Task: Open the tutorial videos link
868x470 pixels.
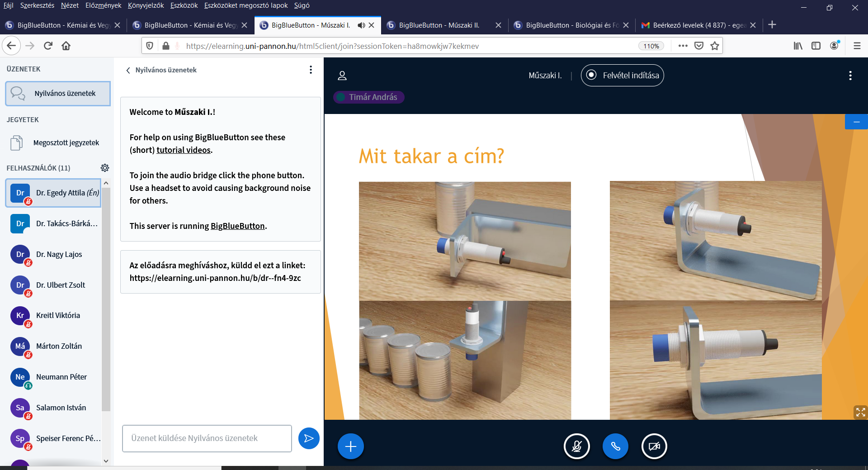Action: [x=184, y=150]
